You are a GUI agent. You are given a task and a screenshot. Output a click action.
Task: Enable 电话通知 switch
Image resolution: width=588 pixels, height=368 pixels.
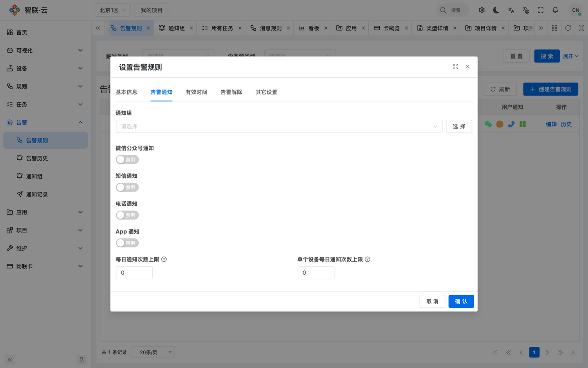[x=127, y=215]
